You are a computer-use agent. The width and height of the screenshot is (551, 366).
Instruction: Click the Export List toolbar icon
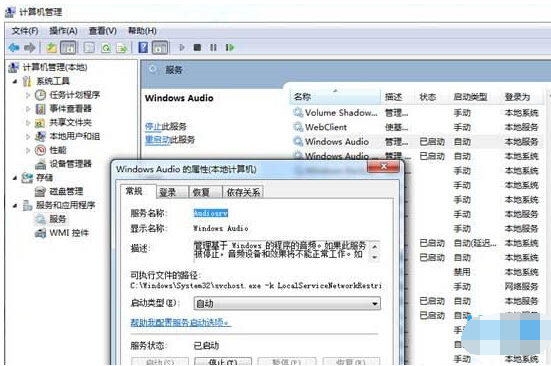point(122,47)
